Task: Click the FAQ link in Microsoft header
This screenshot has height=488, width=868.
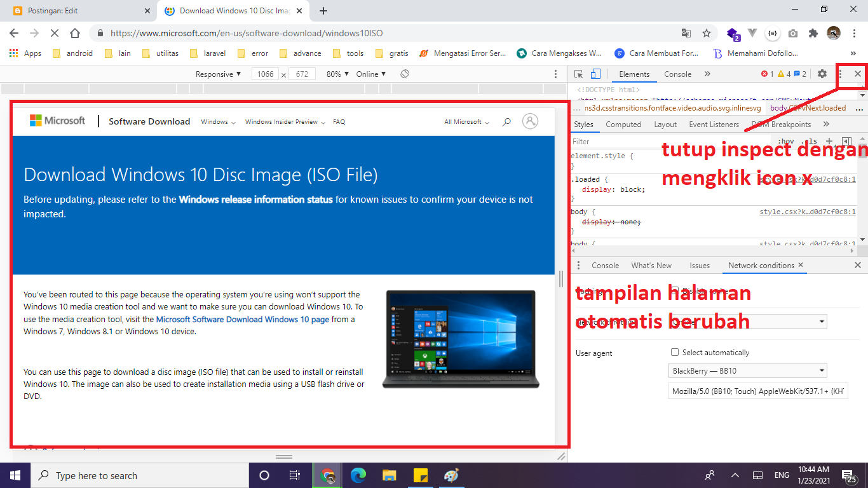Action: 339,122
